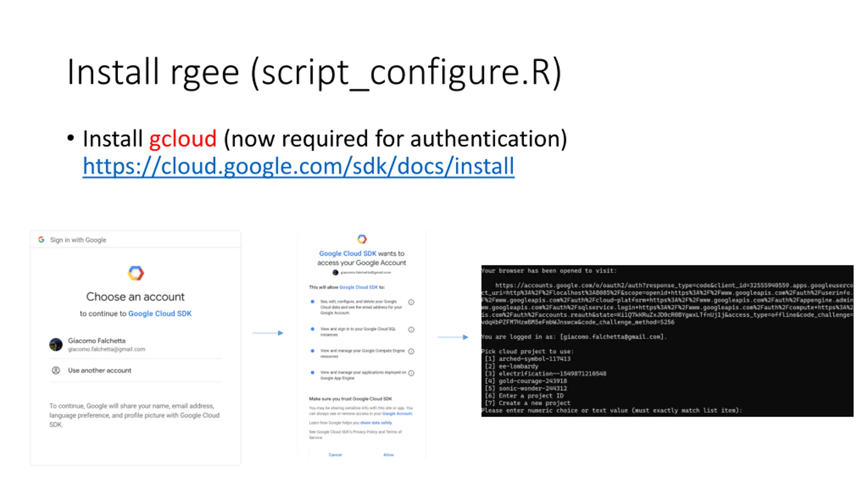Select terminal line gold-courage-243918
Image resolution: width=868 pixels, height=488 pixels.
click(526, 381)
